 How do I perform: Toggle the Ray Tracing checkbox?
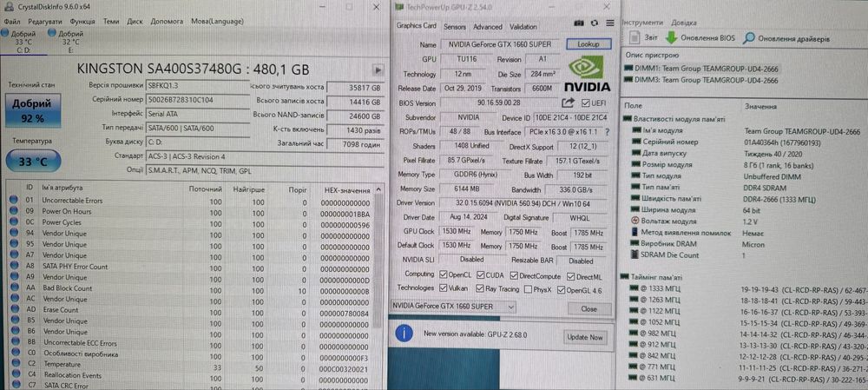tap(479, 289)
